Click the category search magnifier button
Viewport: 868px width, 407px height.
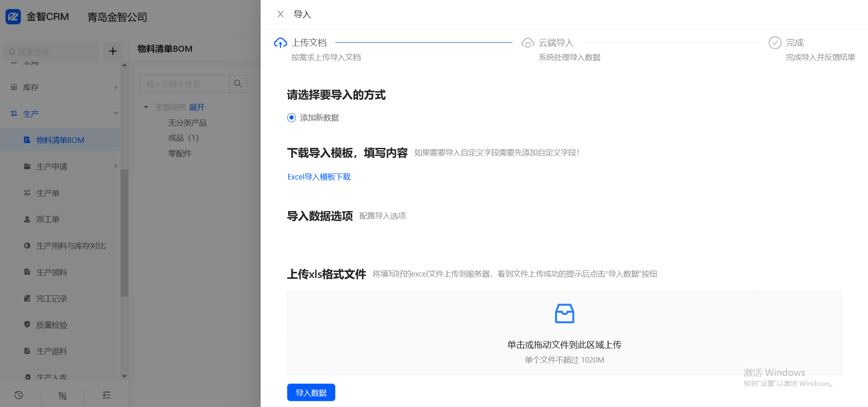(238, 84)
